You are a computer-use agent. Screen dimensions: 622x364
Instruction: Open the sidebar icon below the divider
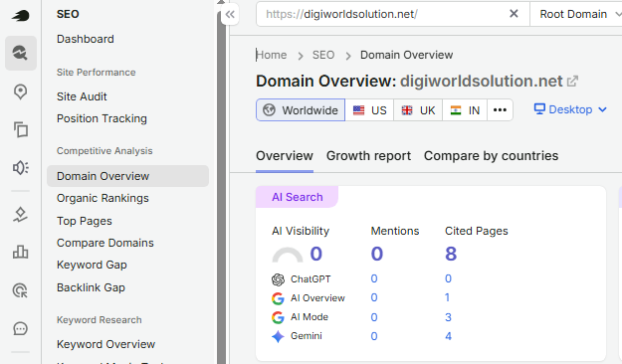tap(21, 215)
